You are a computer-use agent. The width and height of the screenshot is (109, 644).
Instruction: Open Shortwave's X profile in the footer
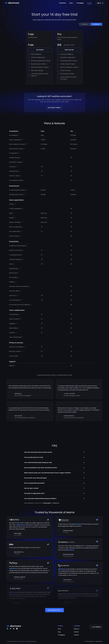tap(10, 629)
